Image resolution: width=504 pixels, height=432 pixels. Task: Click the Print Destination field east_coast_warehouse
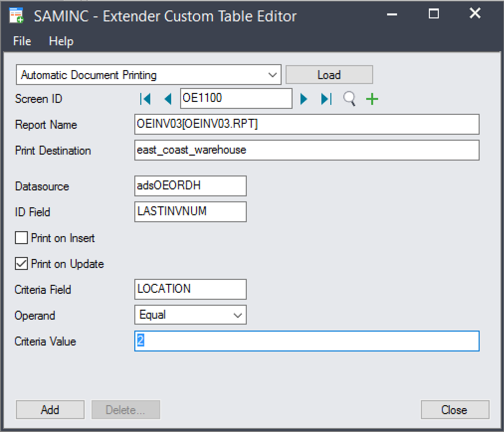click(307, 150)
